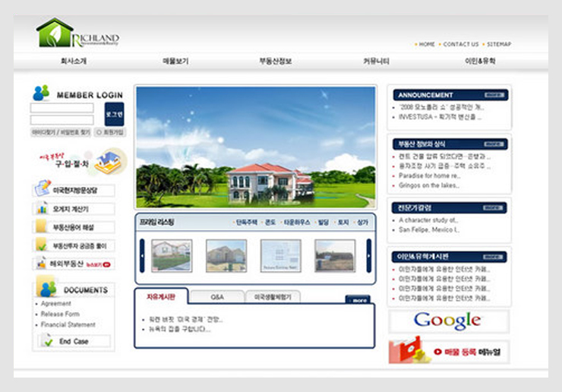This screenshot has height=392, width=562.
Task: Select the first premium listing house thumbnail
Action: 172,256
